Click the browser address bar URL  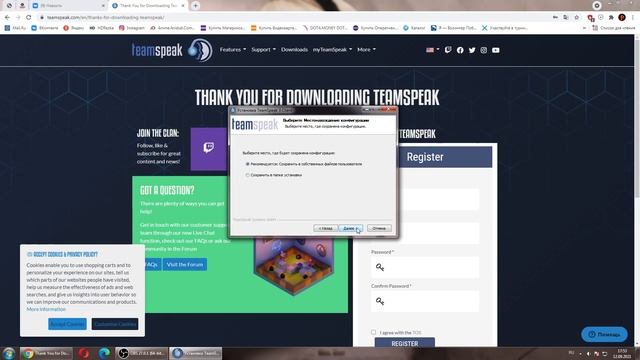pos(106,17)
